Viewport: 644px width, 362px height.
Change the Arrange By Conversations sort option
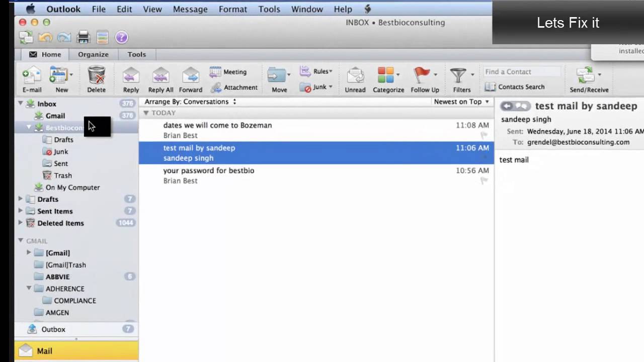(x=190, y=102)
